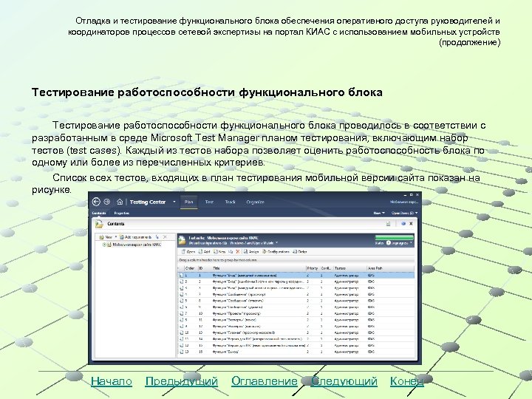Open the Следующий link
The width and height of the screenshot is (532, 399).
(x=344, y=381)
